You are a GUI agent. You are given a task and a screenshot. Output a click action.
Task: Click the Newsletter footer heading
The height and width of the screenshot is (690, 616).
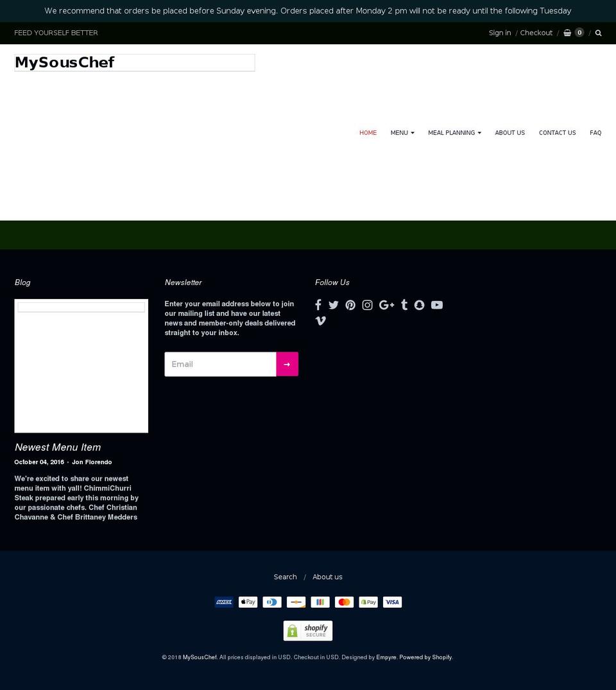coord(183,282)
